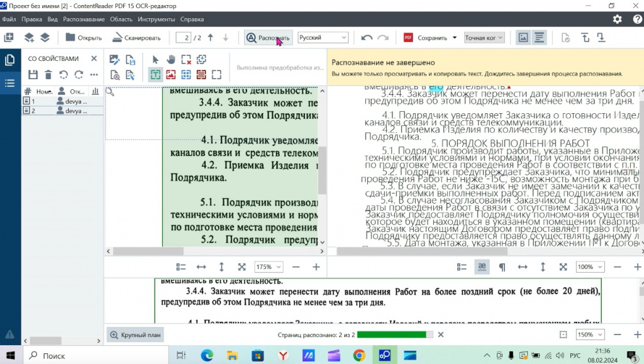This screenshot has height=364, width=644.
Task: Toggle the æ uncertain characters highlight
Action: 482,267
